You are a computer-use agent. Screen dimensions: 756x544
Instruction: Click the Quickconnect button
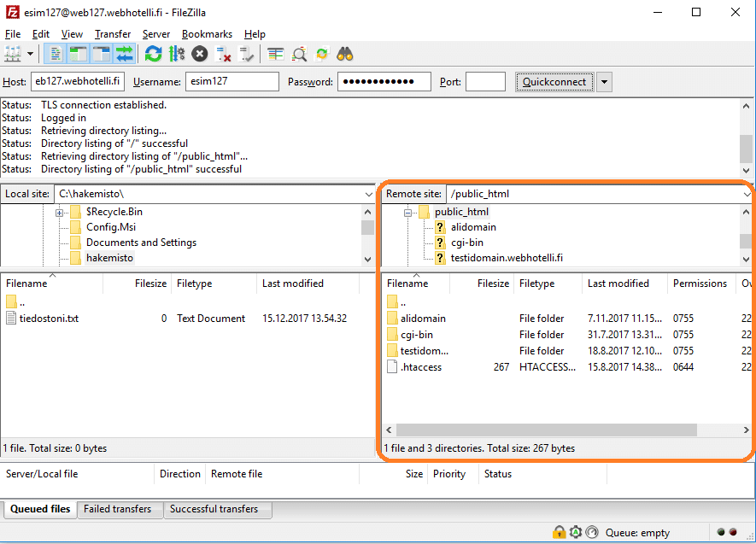click(x=554, y=82)
